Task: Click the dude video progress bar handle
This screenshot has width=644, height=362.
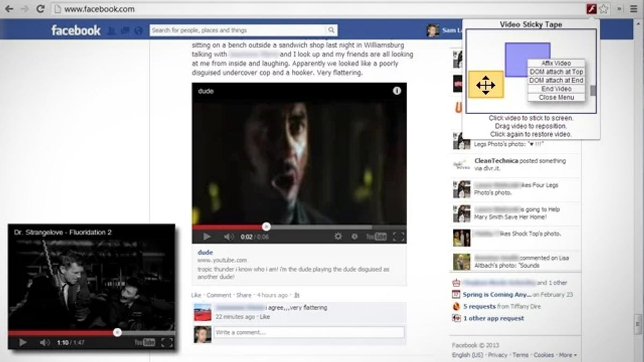Action: [x=266, y=227]
